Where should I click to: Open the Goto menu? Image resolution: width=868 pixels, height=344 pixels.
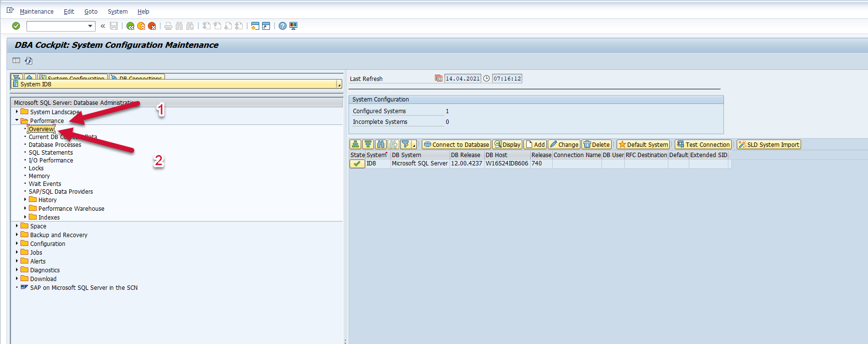point(91,12)
